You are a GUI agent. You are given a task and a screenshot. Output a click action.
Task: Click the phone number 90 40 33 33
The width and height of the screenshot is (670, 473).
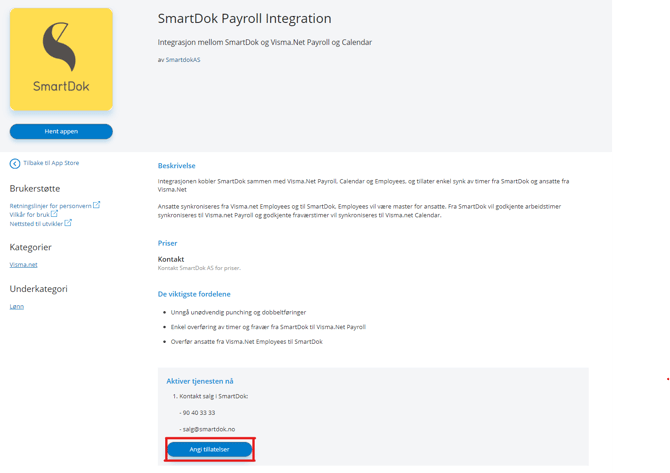pos(198,413)
